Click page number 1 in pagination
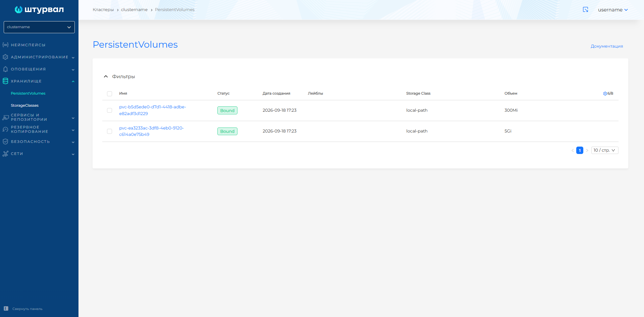 [580, 150]
